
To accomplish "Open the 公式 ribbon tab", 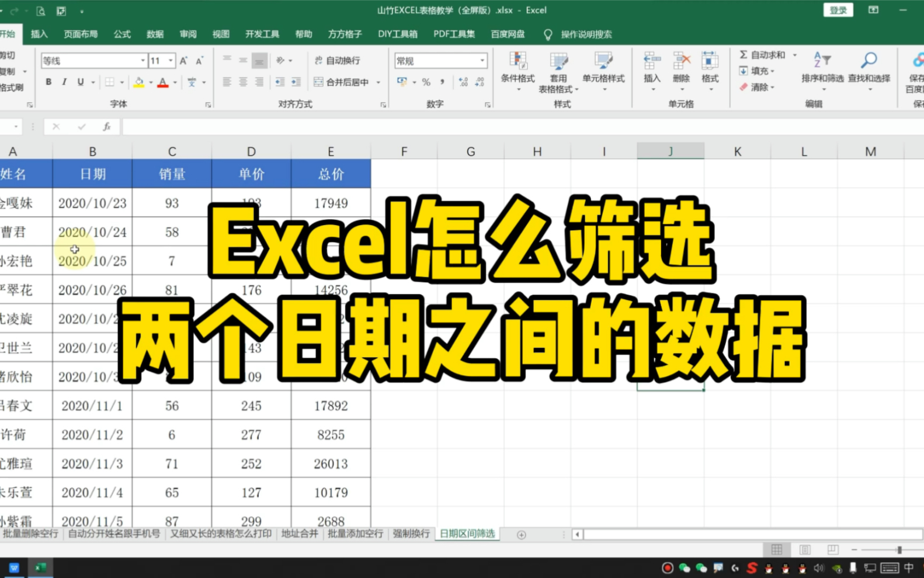I will [122, 34].
